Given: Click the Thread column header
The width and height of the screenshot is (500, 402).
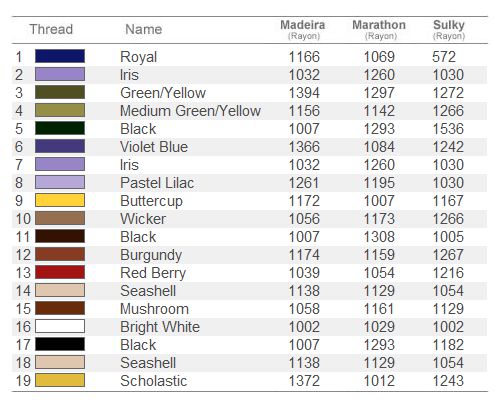Looking at the screenshot, I should pos(51,29).
